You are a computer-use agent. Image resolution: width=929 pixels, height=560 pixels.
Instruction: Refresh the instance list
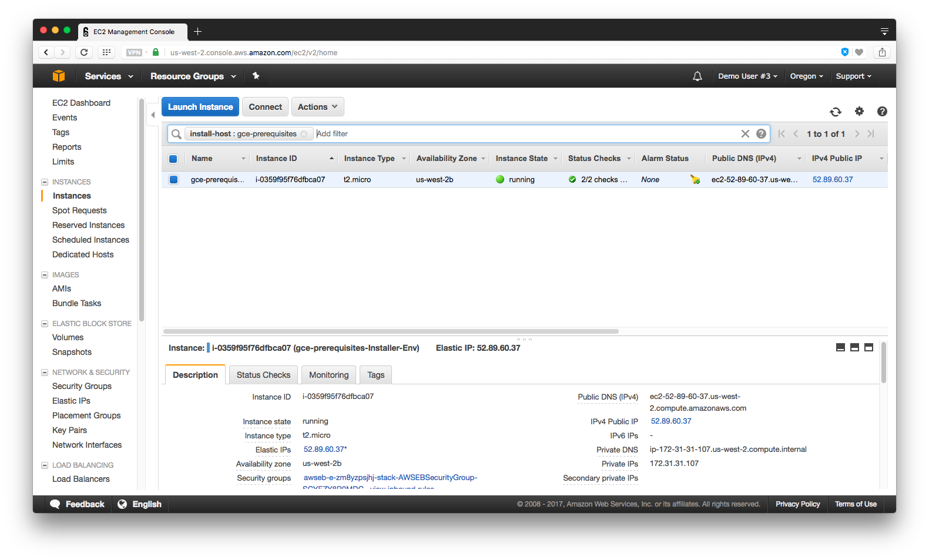point(836,112)
